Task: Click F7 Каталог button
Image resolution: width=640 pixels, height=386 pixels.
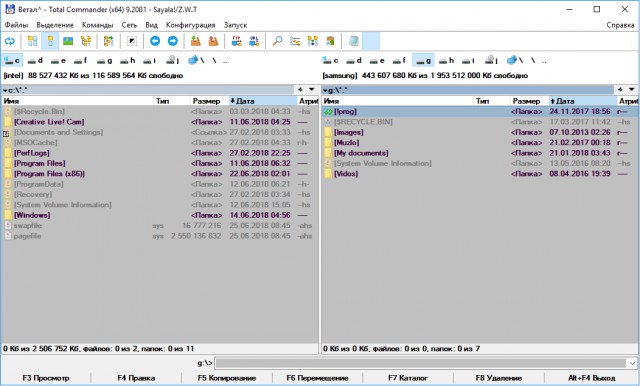Action: (x=408, y=378)
